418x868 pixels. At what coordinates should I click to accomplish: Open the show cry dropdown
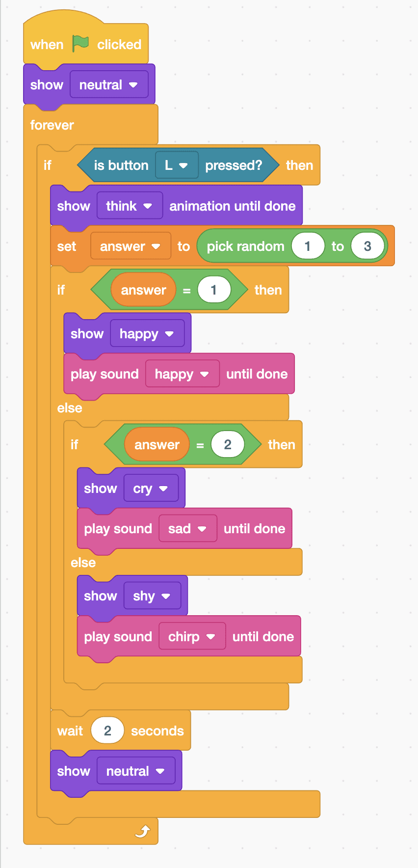tap(151, 488)
